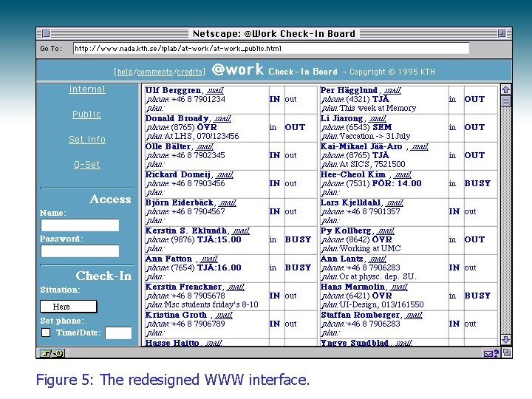The image size is (532, 399).
Task: Click the mail link for Py Kollberg
Action: (386, 231)
